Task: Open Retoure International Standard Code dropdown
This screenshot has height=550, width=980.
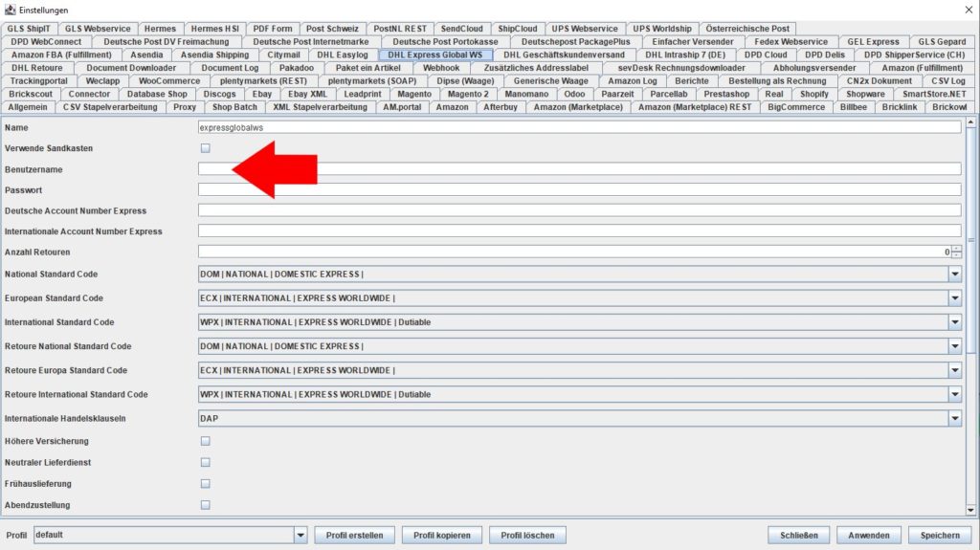Action: click(954, 394)
